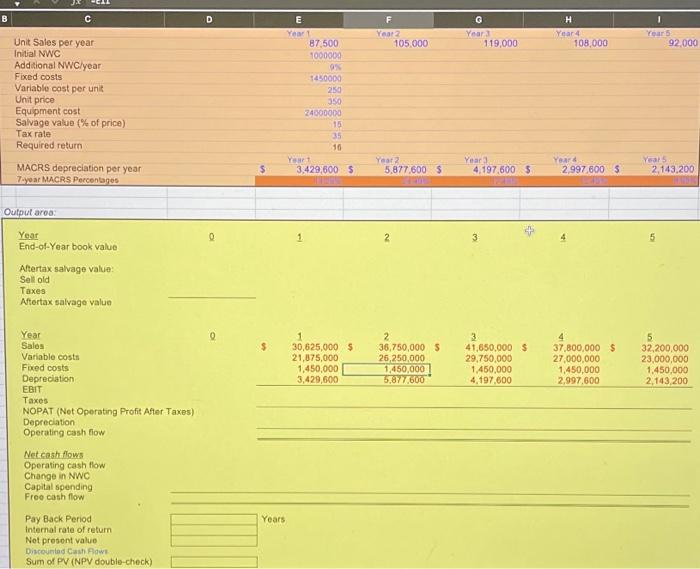Image resolution: width=700 pixels, height=569 pixels.
Task: Click the Sum of PV double-check box
Action: pyautogui.click(x=214, y=562)
